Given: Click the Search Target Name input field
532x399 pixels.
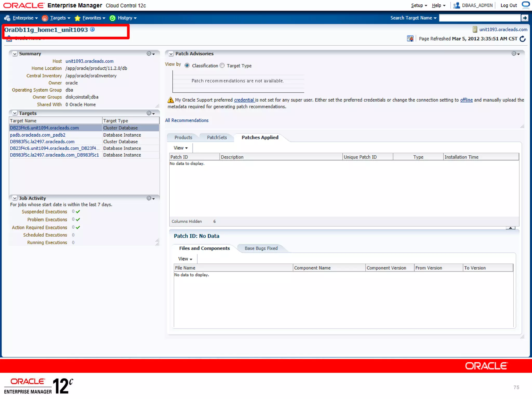Looking at the screenshot, I should (480, 18).
